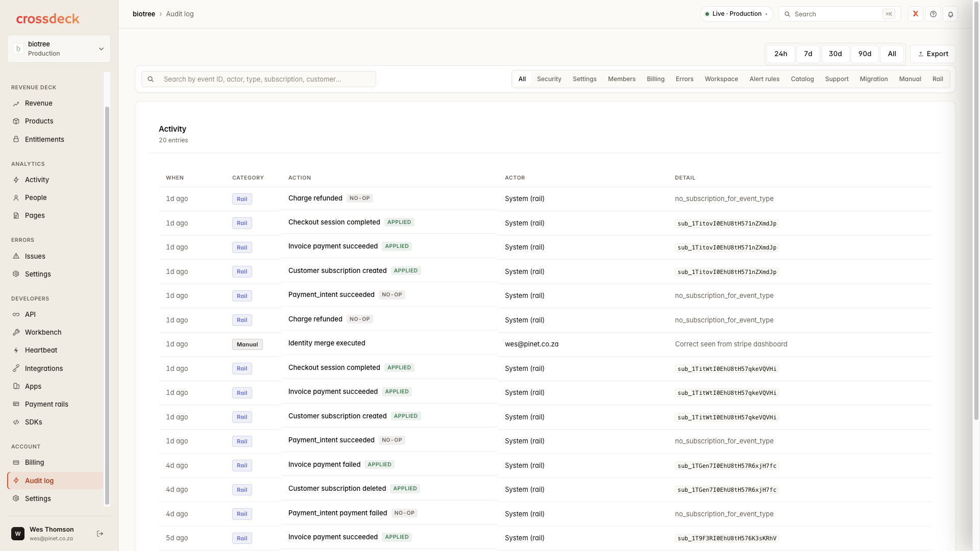Click the sidebar vertical scrollbar
This screenshot has width=980, height=551.
(x=107, y=306)
